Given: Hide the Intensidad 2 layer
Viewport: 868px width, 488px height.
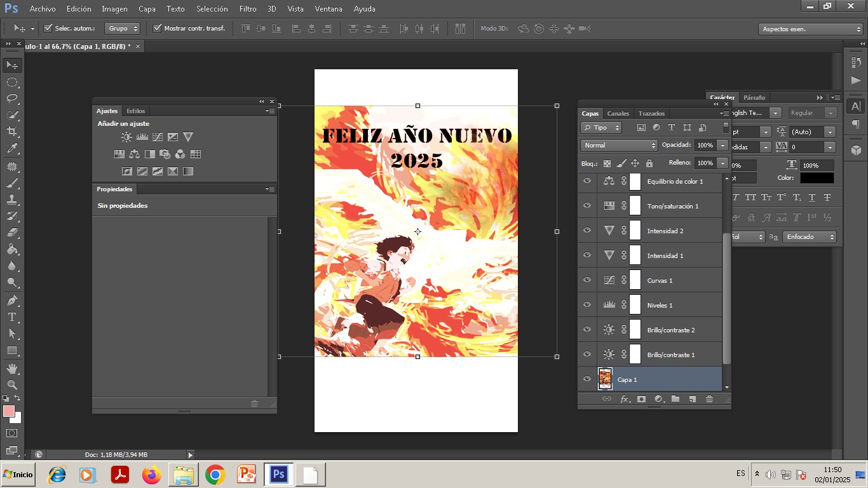Looking at the screenshot, I should 587,231.
